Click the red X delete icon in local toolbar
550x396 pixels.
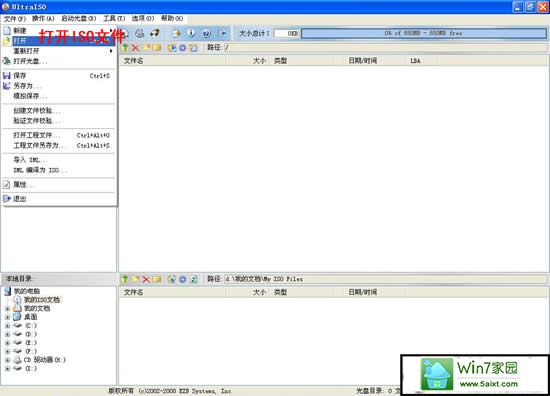[146, 279]
